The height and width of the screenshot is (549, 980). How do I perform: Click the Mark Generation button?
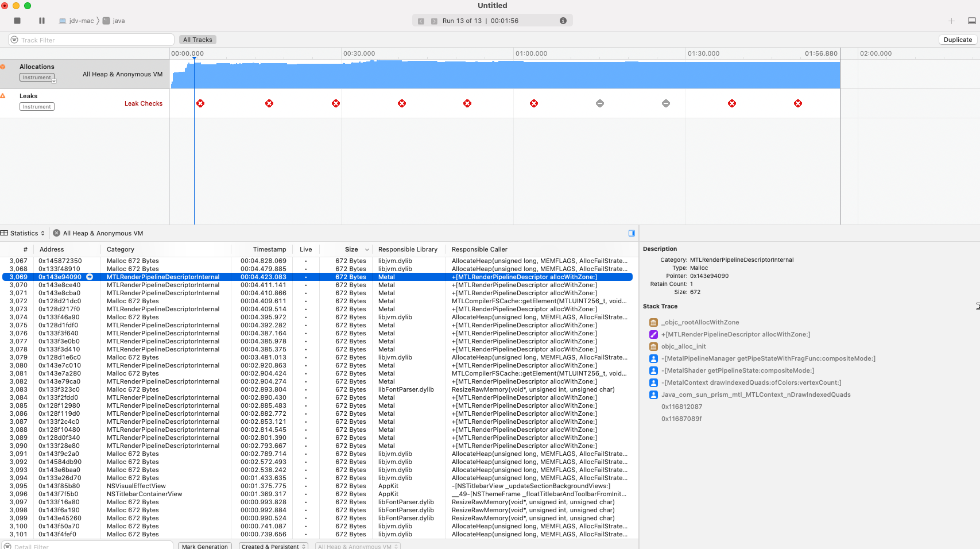(x=205, y=546)
